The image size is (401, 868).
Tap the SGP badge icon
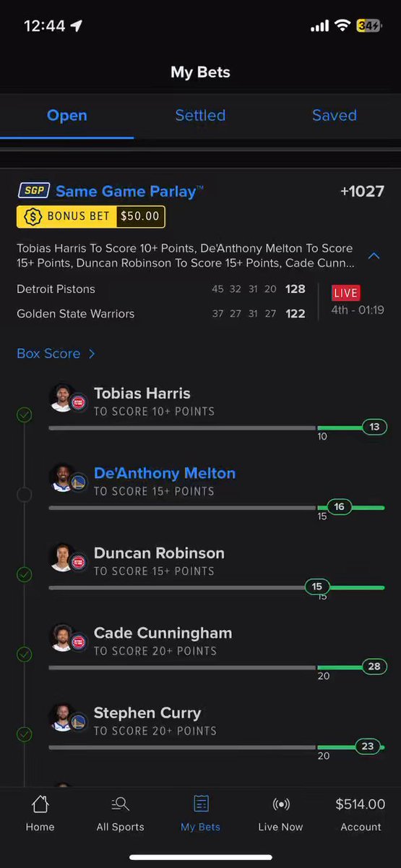[33, 191]
